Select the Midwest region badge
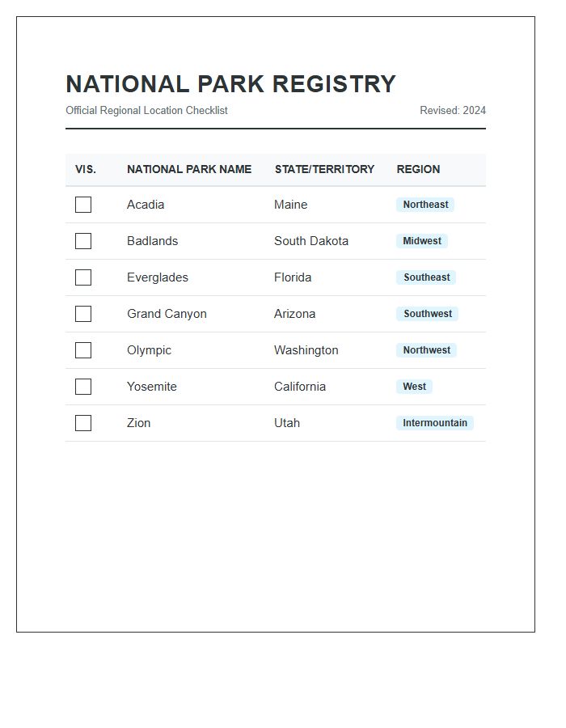 coord(422,241)
